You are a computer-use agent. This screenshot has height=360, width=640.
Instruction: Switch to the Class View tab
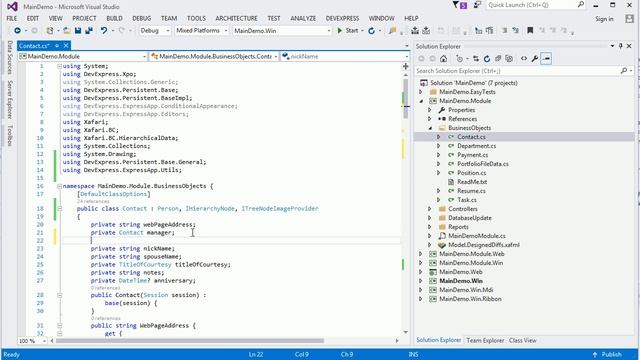click(522, 340)
